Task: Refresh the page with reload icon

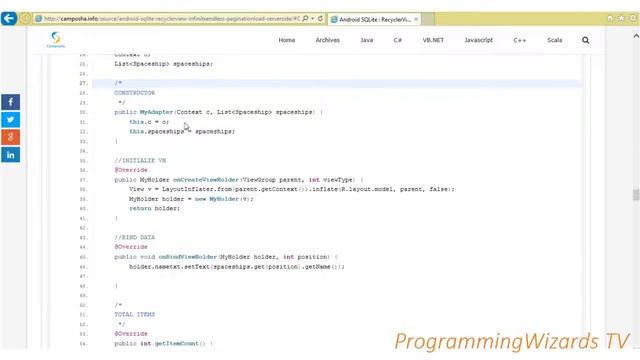Action: coord(320,18)
